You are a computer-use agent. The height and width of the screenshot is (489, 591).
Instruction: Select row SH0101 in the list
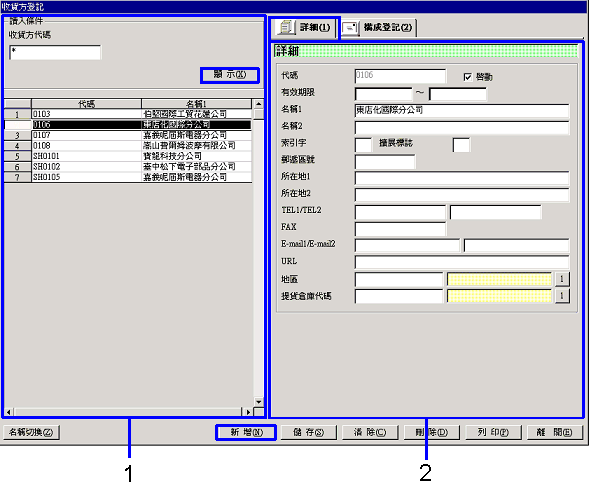pyautogui.click(x=128, y=156)
